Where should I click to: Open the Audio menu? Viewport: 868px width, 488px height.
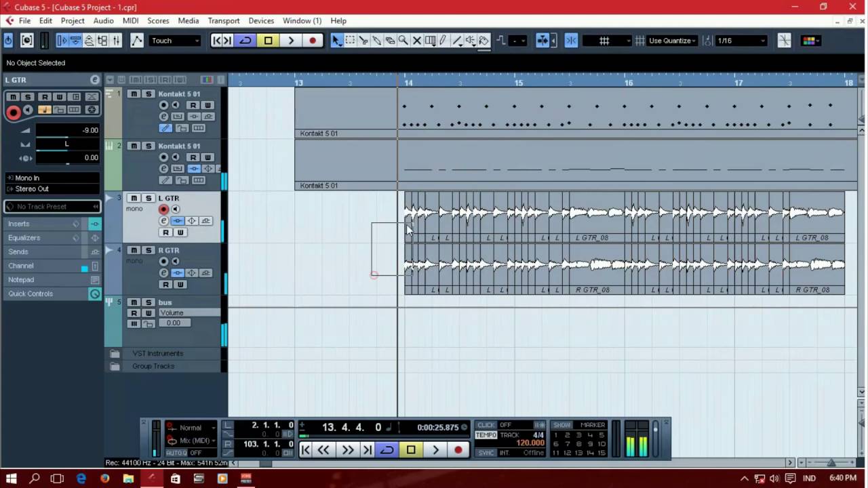(x=103, y=21)
